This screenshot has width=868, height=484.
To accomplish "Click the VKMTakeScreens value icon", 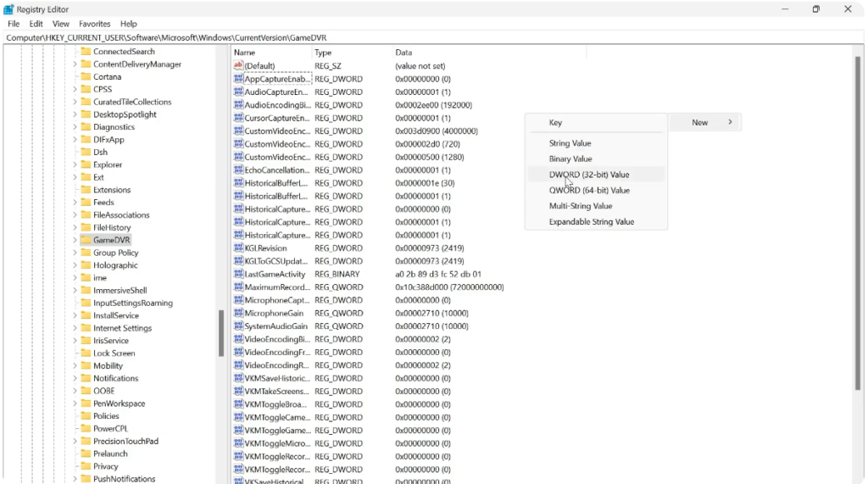I will (x=238, y=391).
